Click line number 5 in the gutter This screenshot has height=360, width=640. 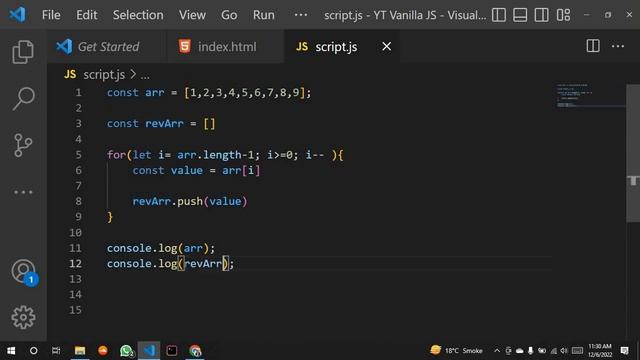78,155
